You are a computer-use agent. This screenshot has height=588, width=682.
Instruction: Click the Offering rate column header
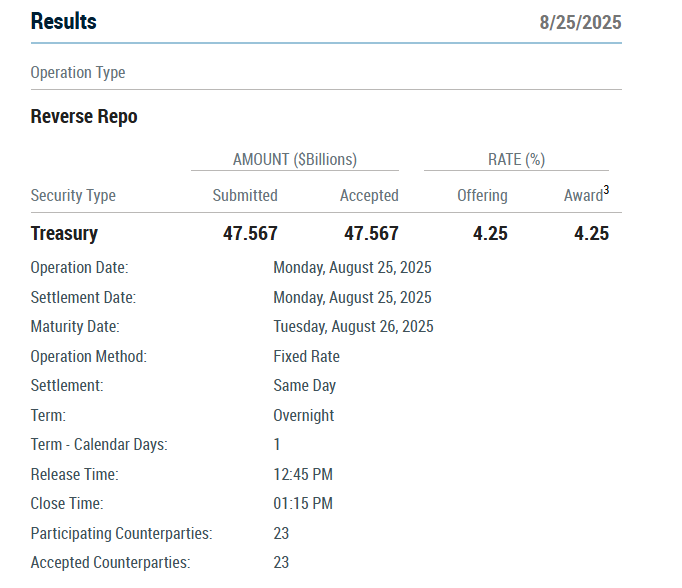[x=482, y=196]
